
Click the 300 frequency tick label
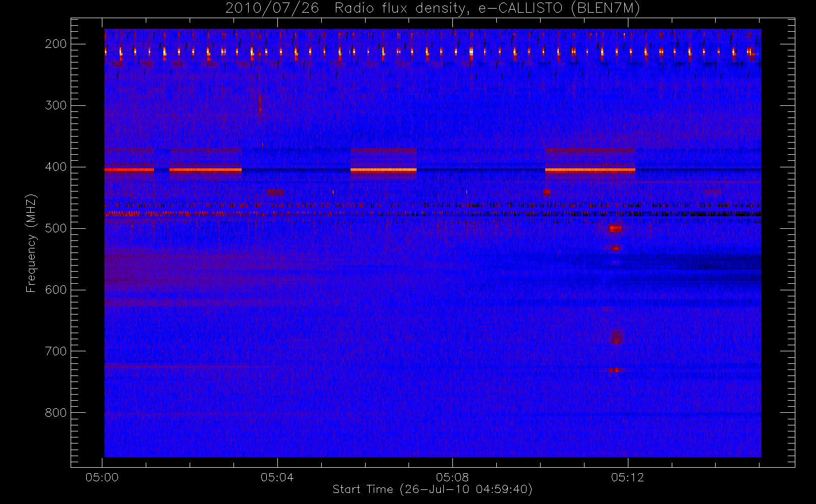(55, 105)
